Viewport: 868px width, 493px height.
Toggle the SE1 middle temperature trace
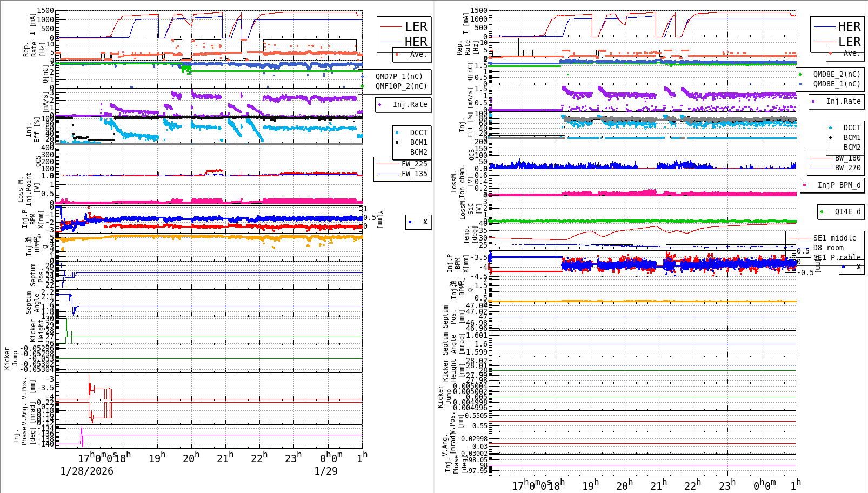click(834, 238)
